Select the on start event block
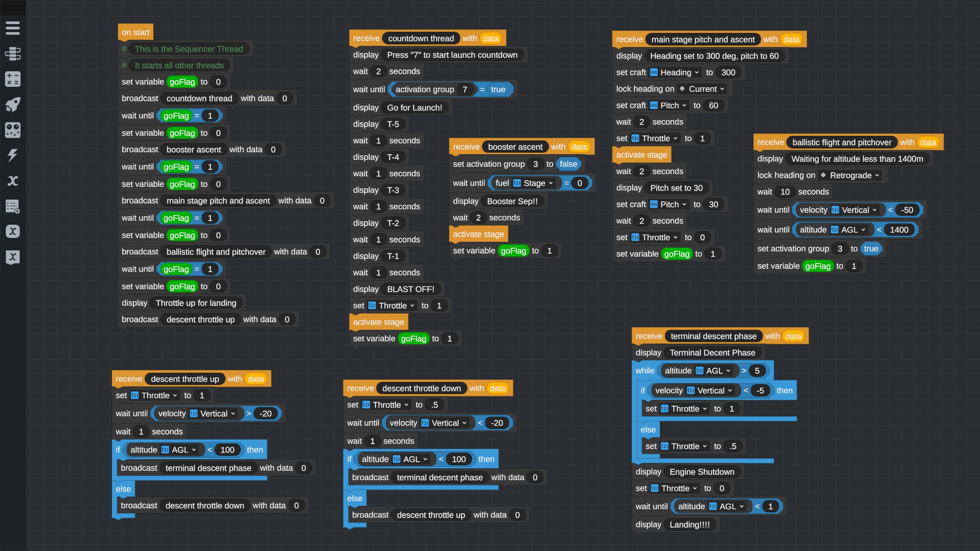This screenshot has width=980, height=551. pyautogui.click(x=136, y=33)
